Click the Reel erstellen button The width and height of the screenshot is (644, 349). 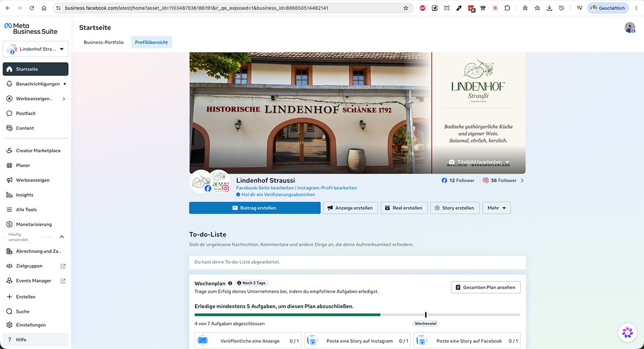pos(404,207)
